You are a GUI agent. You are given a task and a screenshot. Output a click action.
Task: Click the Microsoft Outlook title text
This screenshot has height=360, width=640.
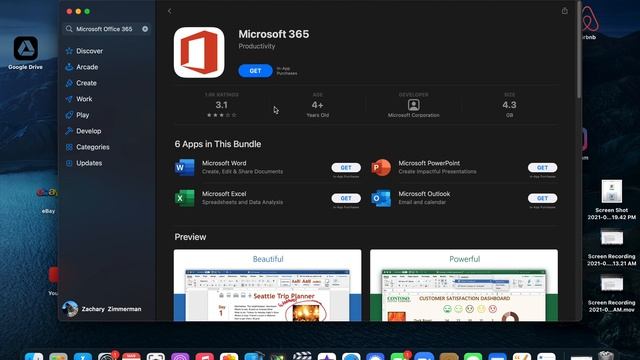click(x=424, y=193)
